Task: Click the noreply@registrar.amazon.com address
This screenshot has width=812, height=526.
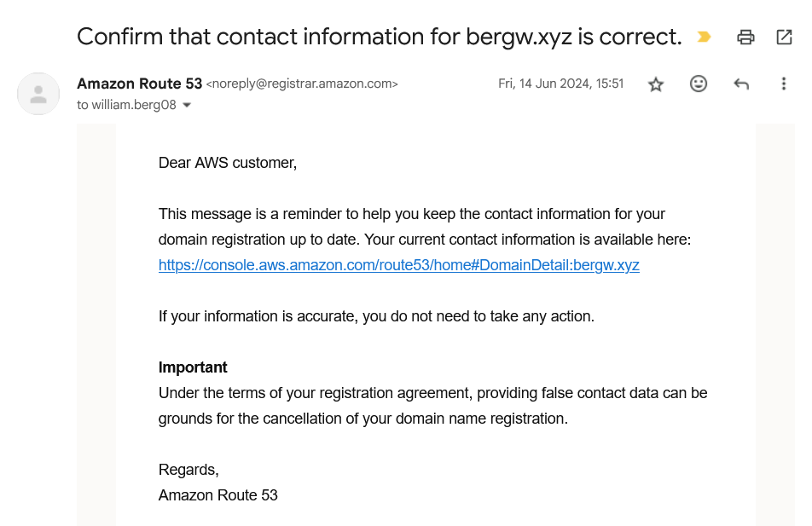Action: (302, 84)
